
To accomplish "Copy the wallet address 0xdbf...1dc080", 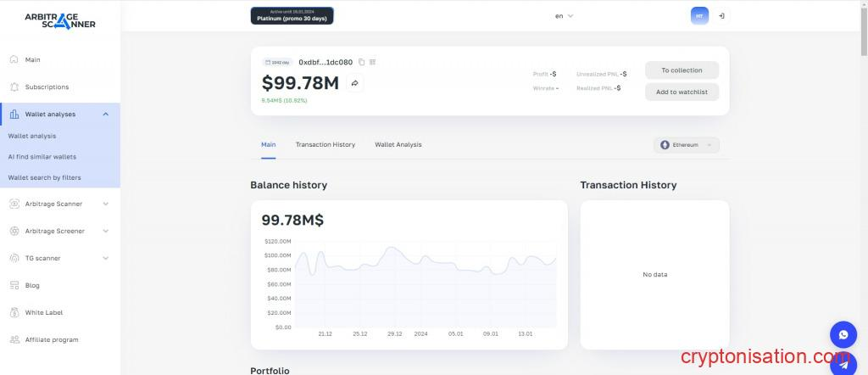I will tap(361, 62).
